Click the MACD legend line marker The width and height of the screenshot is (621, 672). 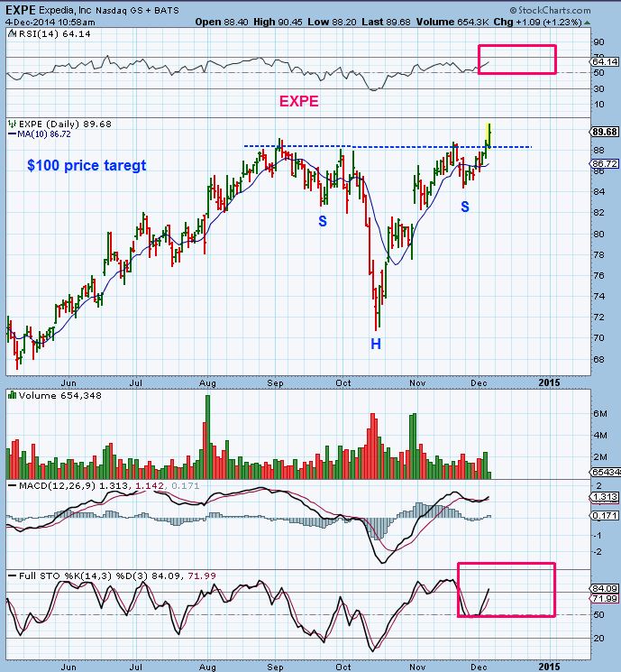click(12, 486)
